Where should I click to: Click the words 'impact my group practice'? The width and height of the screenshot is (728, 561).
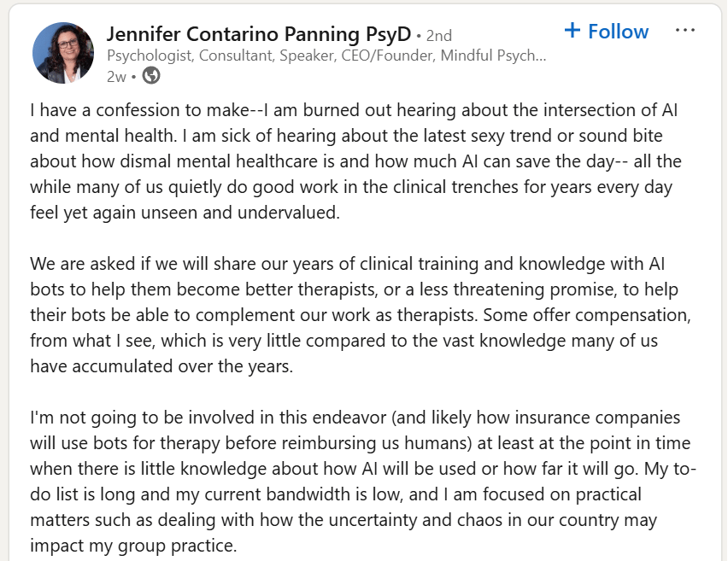pos(133,546)
